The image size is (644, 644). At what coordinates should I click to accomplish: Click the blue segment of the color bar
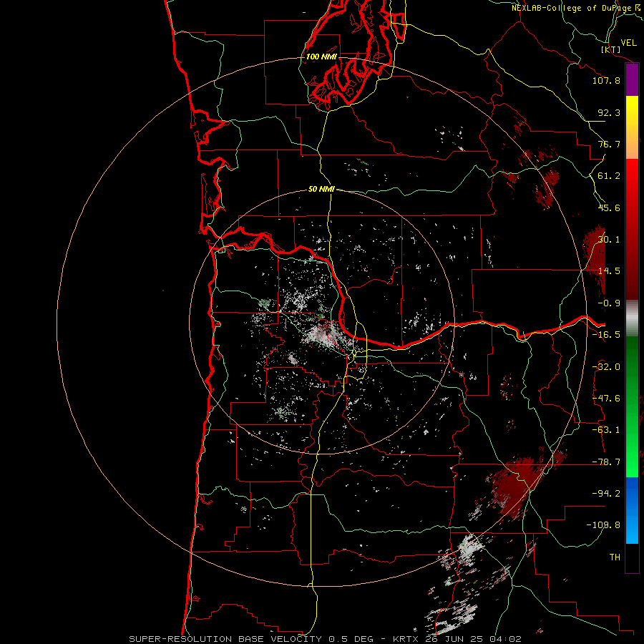coord(632,510)
